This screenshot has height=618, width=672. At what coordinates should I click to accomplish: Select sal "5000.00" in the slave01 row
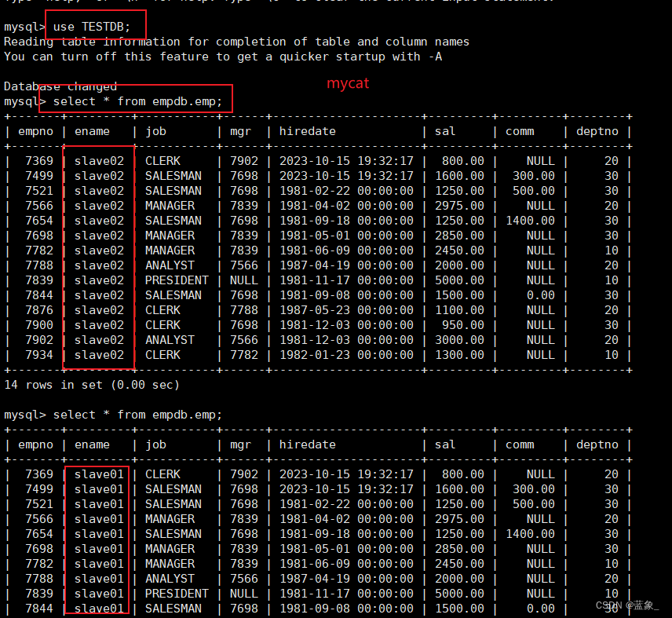click(x=459, y=594)
